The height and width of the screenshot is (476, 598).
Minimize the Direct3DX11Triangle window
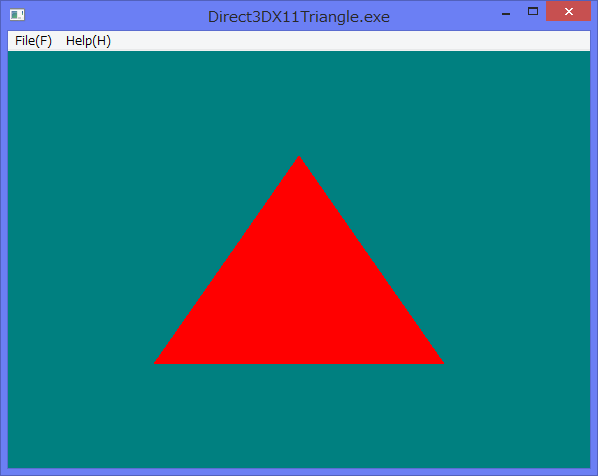[x=506, y=12]
